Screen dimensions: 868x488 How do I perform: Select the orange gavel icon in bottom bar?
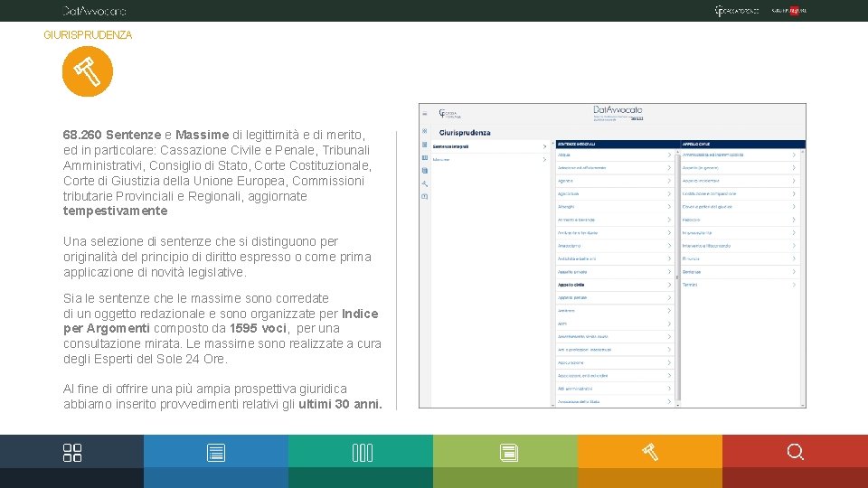650,452
